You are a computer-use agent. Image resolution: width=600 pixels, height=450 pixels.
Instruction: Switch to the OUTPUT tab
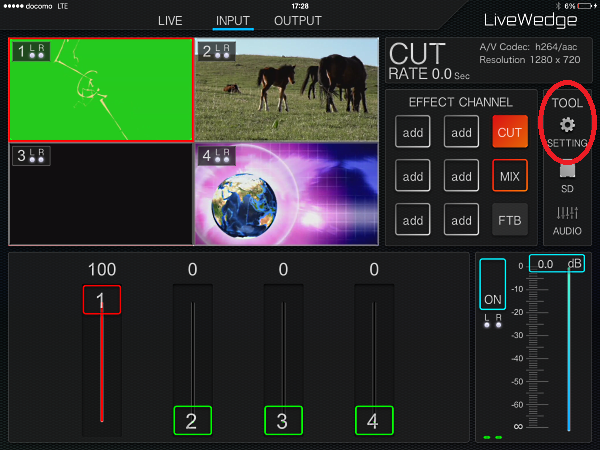click(x=298, y=21)
